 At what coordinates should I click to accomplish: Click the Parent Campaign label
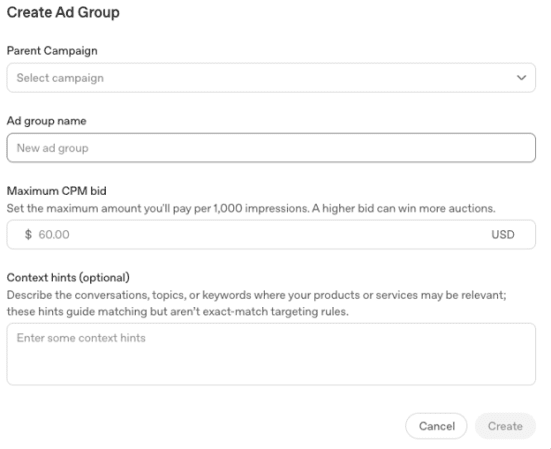(52, 51)
